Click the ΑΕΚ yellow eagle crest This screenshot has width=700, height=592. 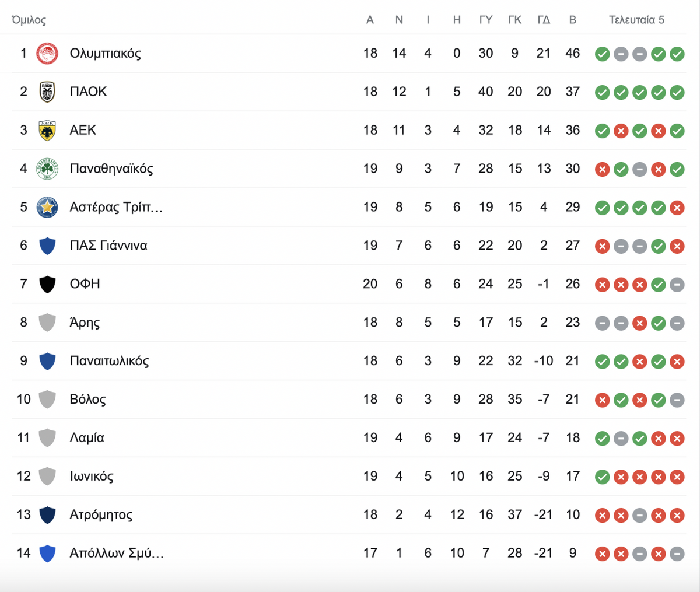pyautogui.click(x=47, y=131)
